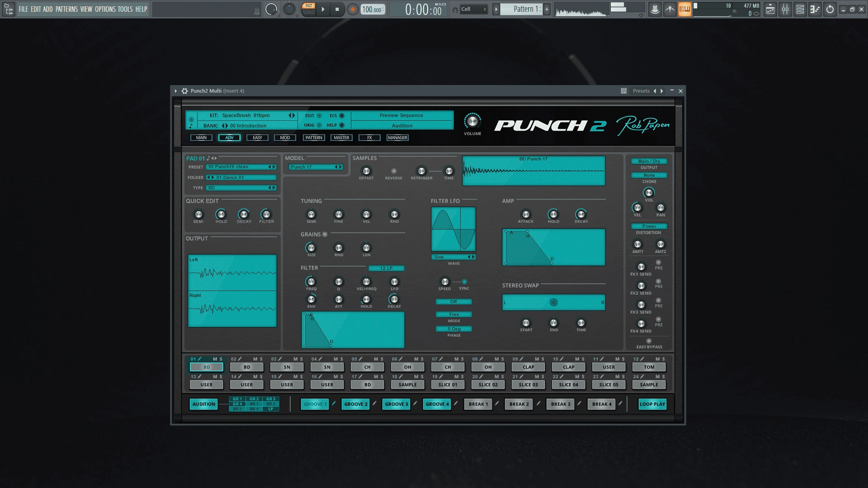Switch to the MAIN tab in Punch 2
Image resolution: width=868 pixels, height=488 pixels.
tap(201, 138)
